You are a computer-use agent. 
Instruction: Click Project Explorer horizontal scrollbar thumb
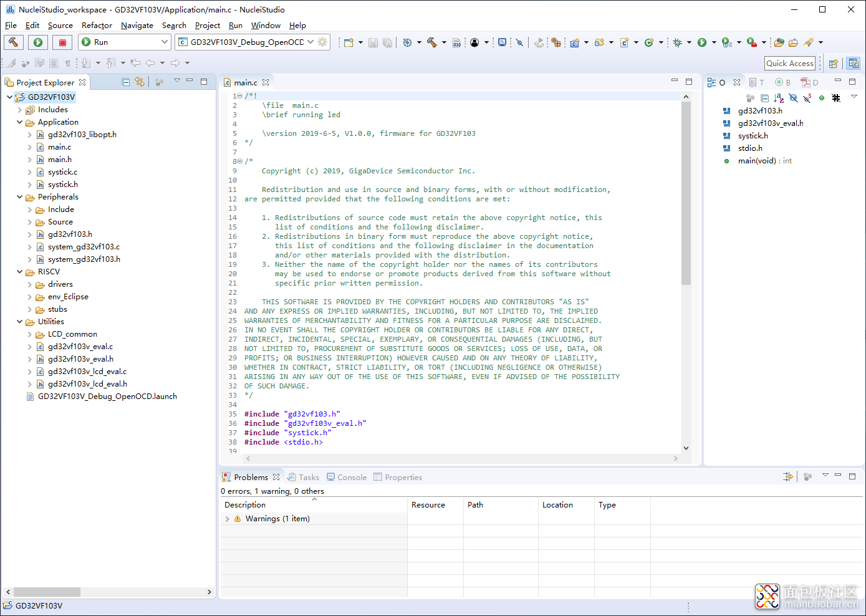[x=47, y=592]
